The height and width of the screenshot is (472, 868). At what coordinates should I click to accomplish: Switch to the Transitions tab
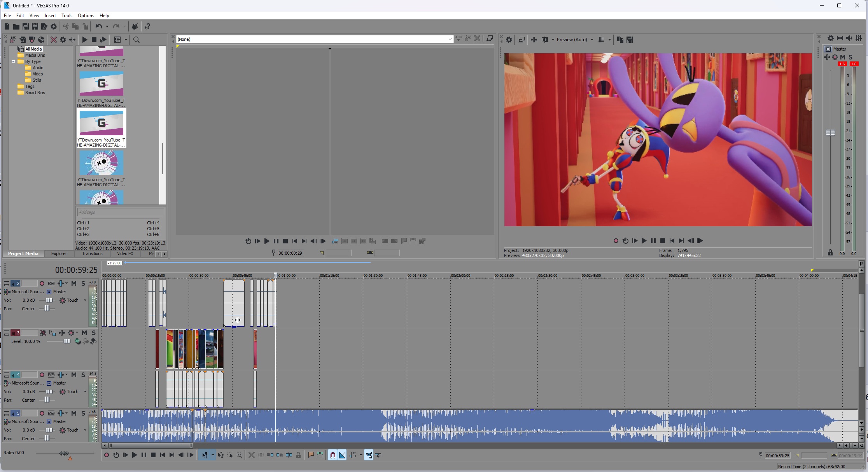coord(92,253)
